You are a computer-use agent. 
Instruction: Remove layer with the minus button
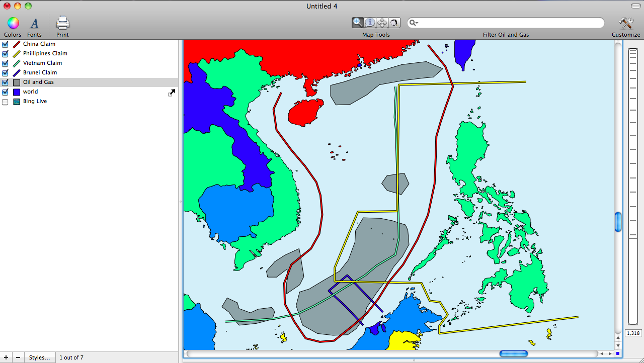[x=18, y=357]
